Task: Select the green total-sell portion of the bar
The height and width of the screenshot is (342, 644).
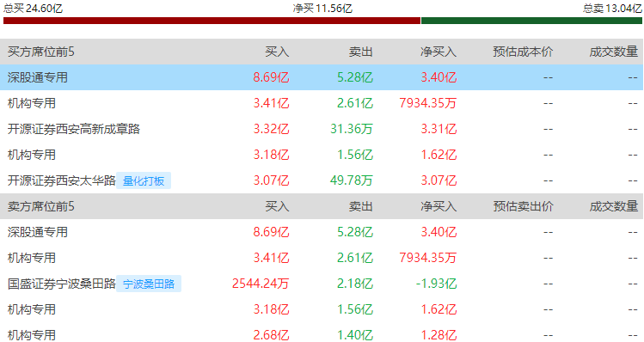Action: point(532,21)
